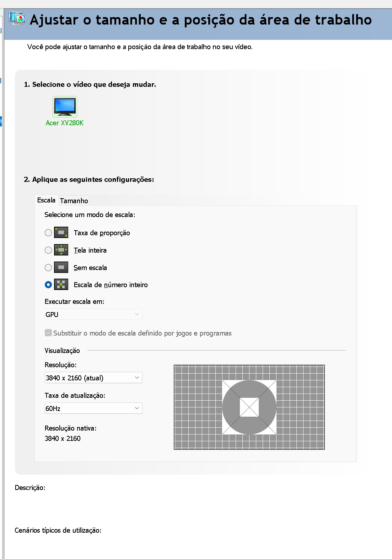Click the Acer XV280K label
This screenshot has height=559, width=392.
(65, 123)
